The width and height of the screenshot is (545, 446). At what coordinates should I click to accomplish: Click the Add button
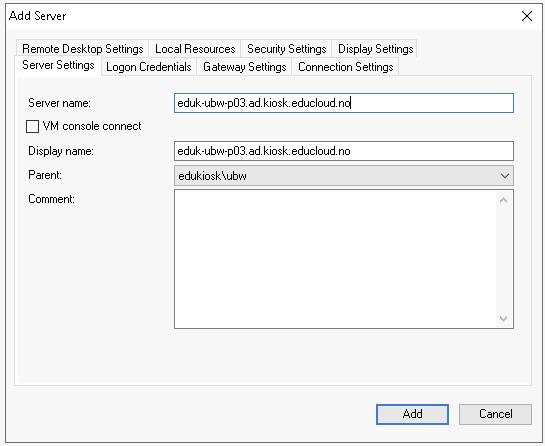coord(412,414)
